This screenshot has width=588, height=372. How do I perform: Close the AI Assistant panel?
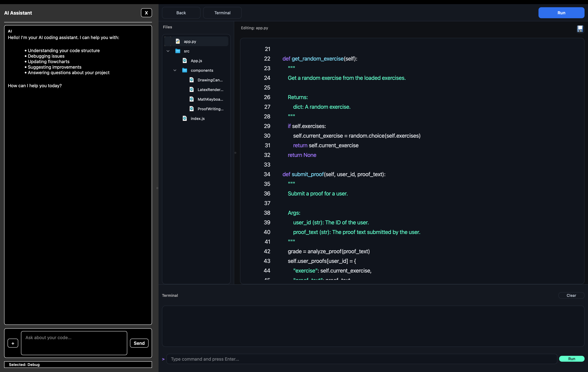pos(146,13)
